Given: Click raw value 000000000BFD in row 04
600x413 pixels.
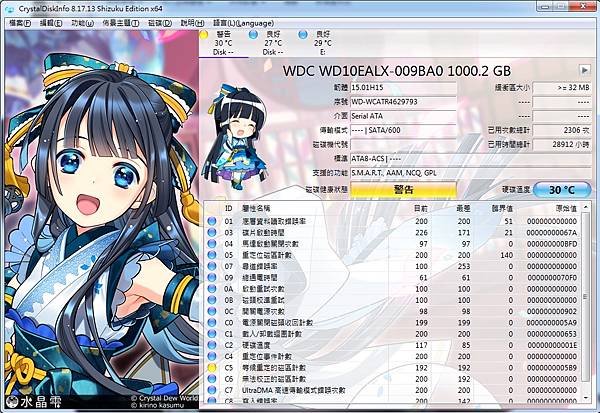Looking at the screenshot, I should click(x=552, y=244).
